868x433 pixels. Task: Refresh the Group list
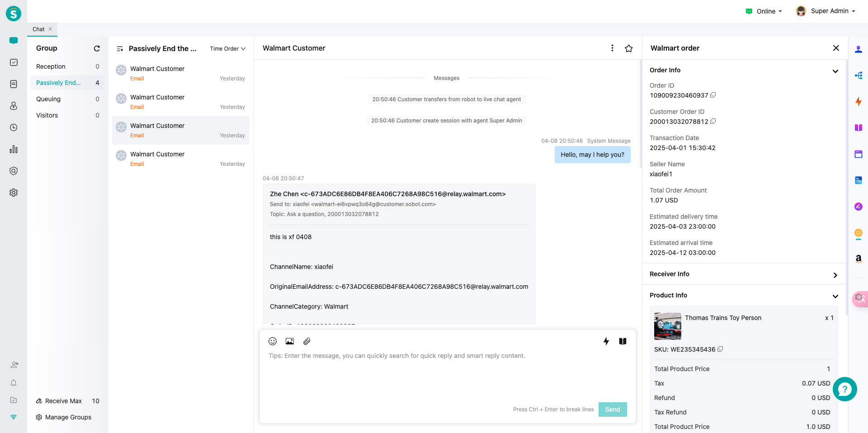coord(97,48)
